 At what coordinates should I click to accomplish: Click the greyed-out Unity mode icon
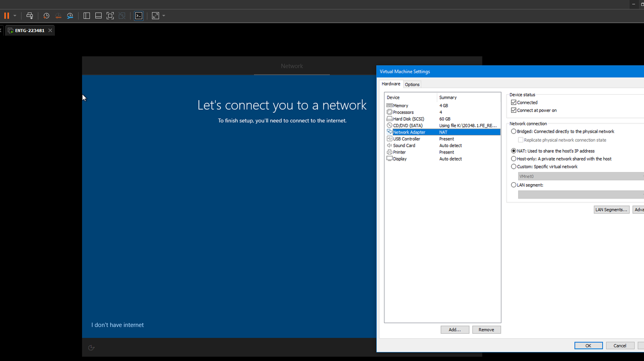tap(122, 16)
